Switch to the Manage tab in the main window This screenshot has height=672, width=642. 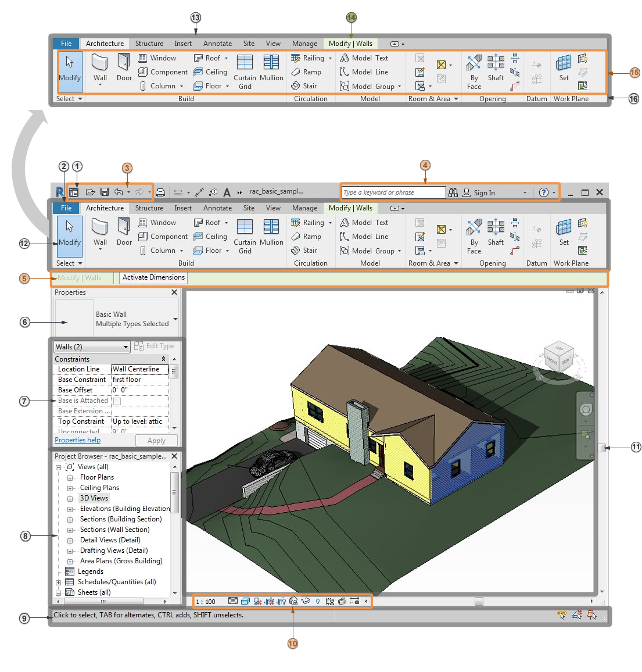304,208
